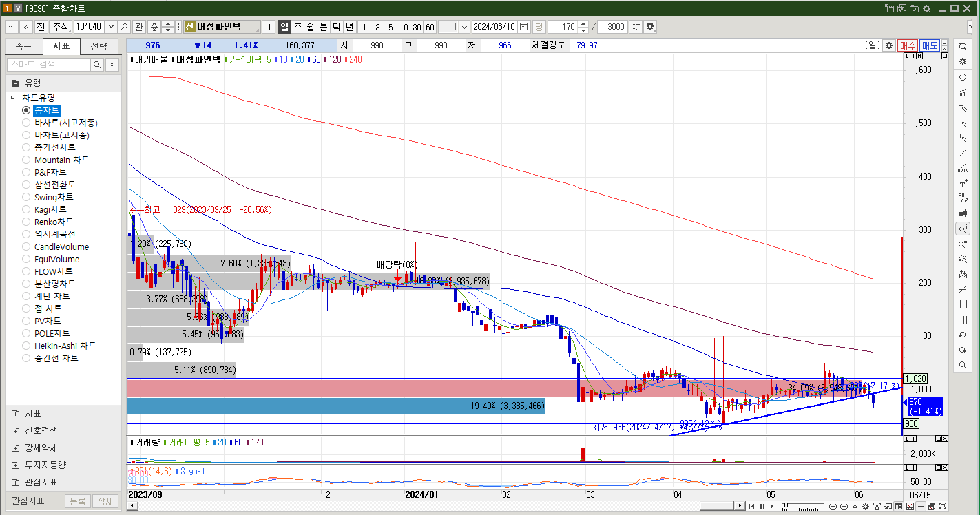Open the 주식 market type dropdown

(x=61, y=27)
